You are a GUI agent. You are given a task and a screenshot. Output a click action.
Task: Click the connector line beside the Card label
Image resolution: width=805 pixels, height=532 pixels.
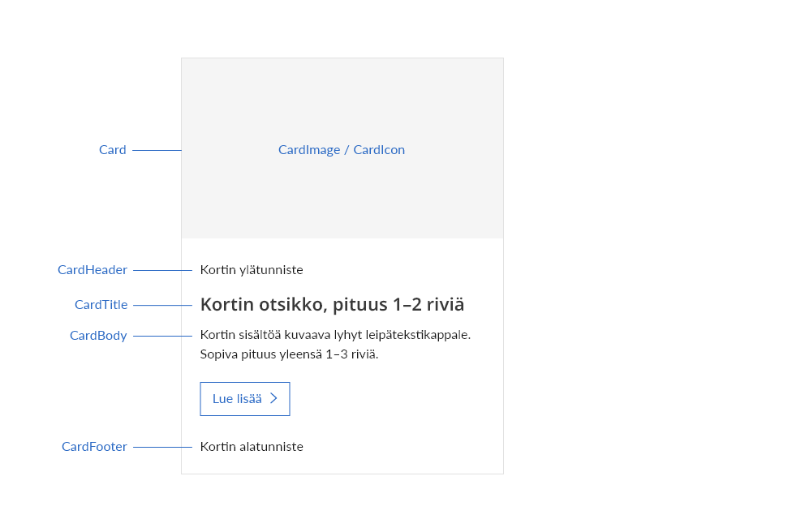point(157,151)
